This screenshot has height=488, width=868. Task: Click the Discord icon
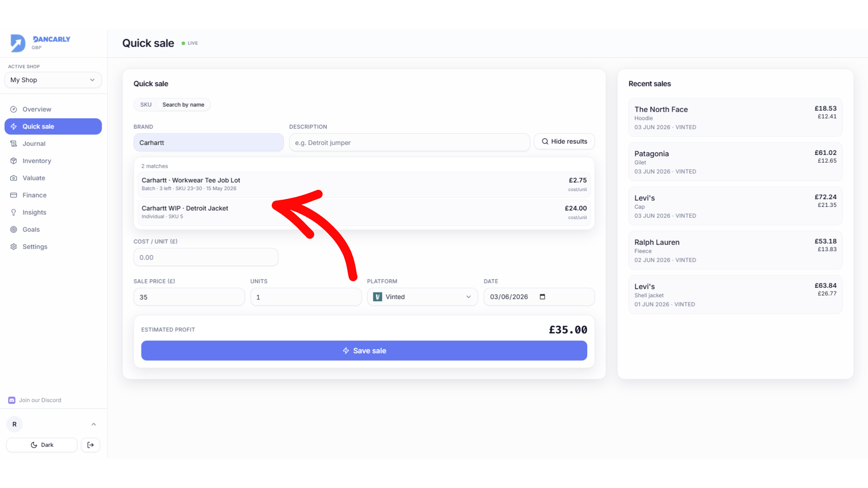tap(12, 400)
